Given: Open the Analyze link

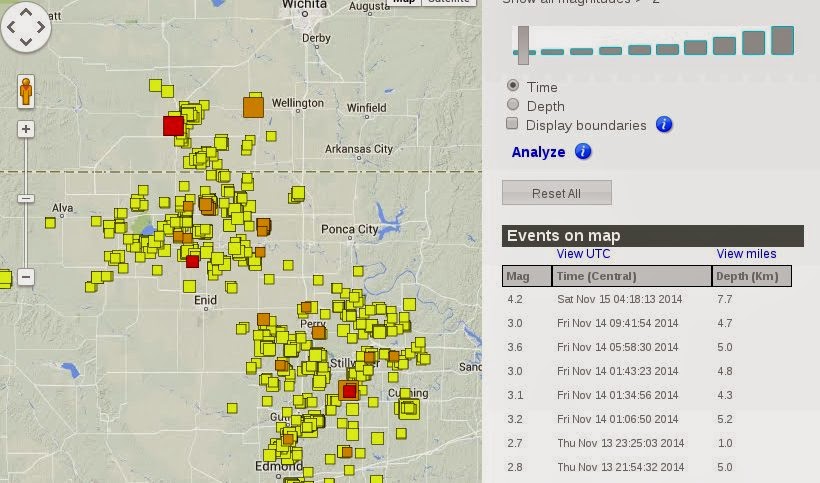Looking at the screenshot, I should tap(538, 152).
